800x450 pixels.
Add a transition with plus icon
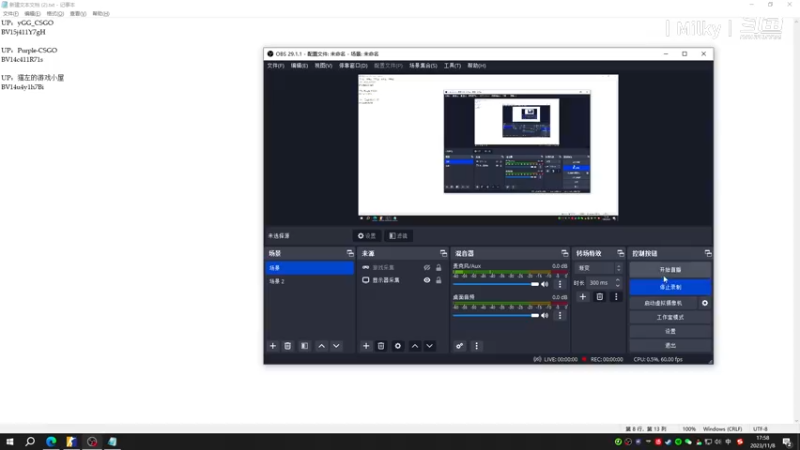[x=583, y=297]
